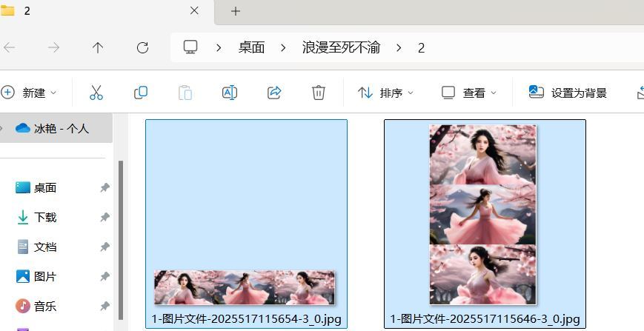The width and height of the screenshot is (644, 331).
Task: Open 下载 in the sidebar
Action: [45, 217]
